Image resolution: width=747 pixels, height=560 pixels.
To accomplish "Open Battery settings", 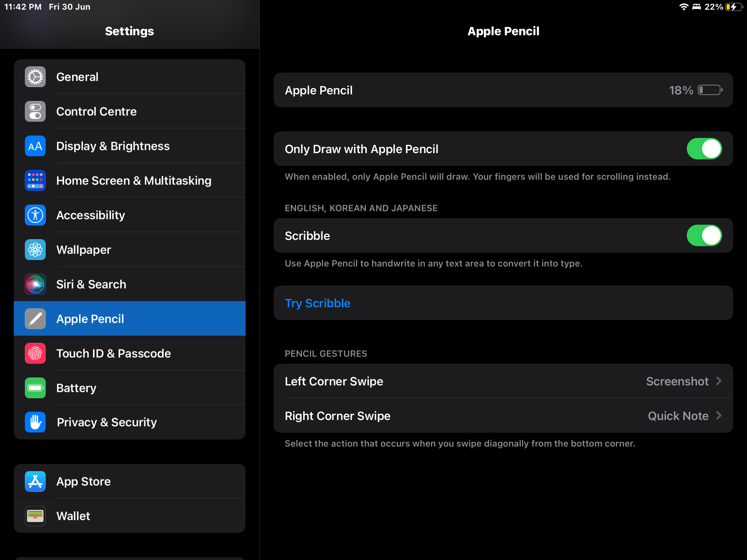I will (130, 388).
